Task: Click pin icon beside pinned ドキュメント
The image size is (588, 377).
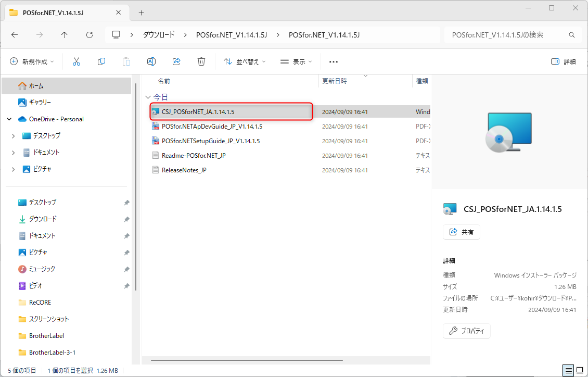Action: tap(127, 236)
